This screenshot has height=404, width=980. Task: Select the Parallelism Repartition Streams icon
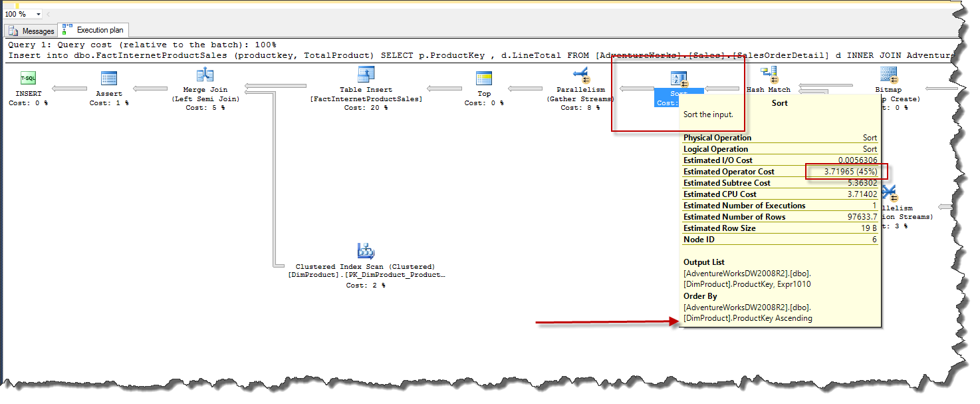(889, 192)
